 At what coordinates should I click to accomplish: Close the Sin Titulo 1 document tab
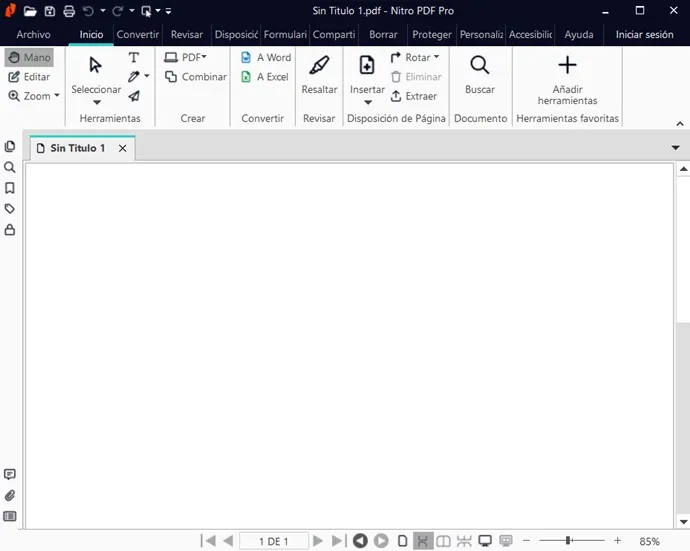point(122,148)
